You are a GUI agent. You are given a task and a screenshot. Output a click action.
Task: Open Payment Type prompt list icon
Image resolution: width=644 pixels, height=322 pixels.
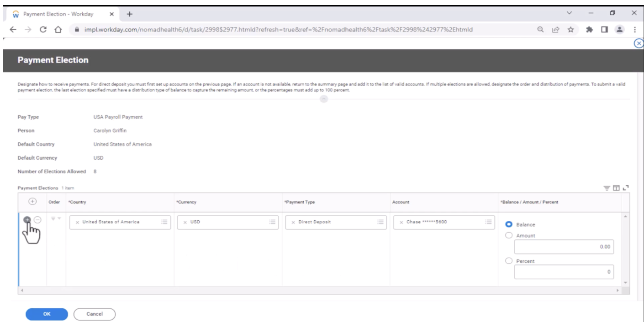tap(380, 222)
